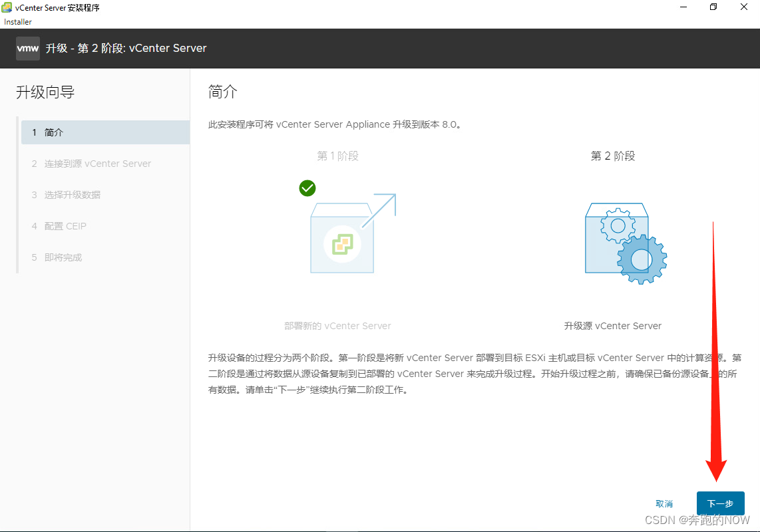Close the installer window
The height and width of the screenshot is (532, 760).
click(744, 7)
